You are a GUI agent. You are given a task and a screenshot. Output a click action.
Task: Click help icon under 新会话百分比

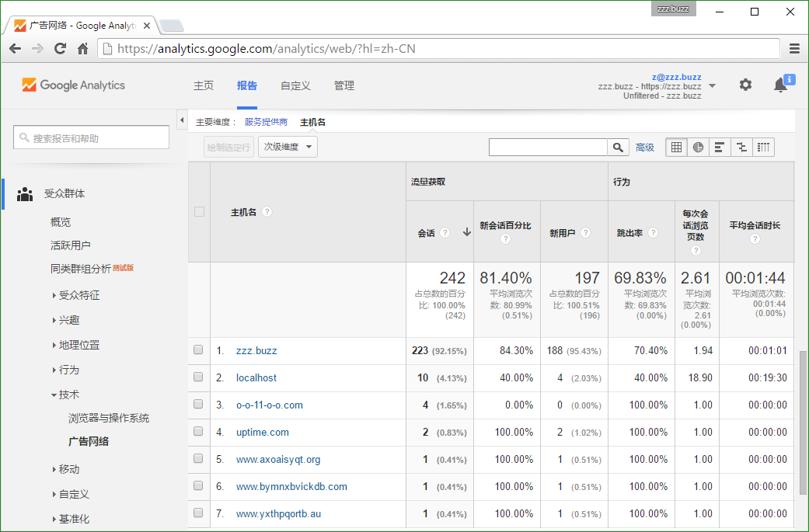pyautogui.click(x=506, y=238)
